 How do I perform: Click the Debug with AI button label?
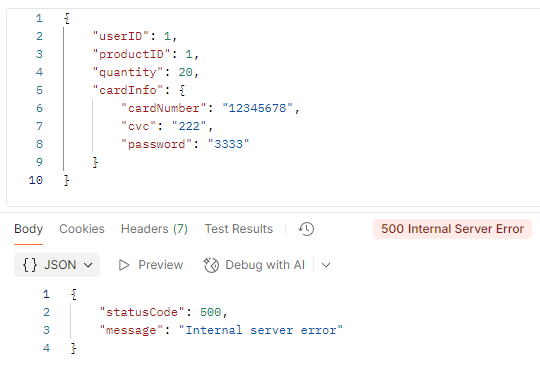click(265, 265)
